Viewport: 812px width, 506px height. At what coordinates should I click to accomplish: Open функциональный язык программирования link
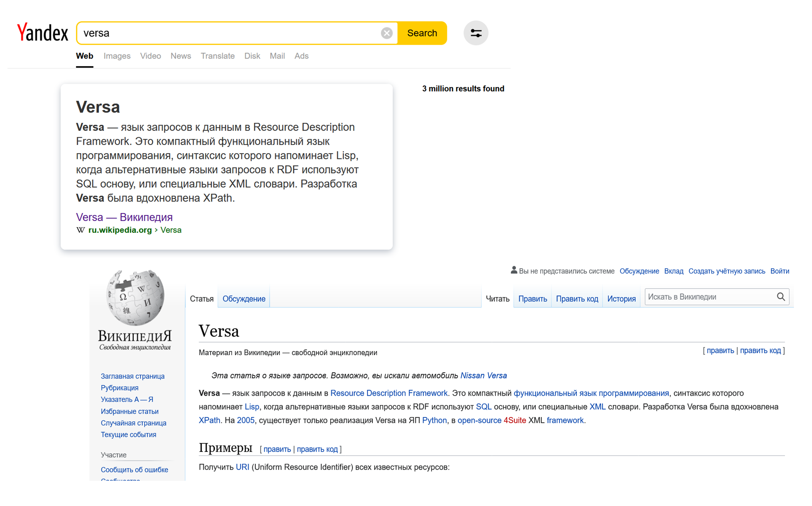(591, 393)
